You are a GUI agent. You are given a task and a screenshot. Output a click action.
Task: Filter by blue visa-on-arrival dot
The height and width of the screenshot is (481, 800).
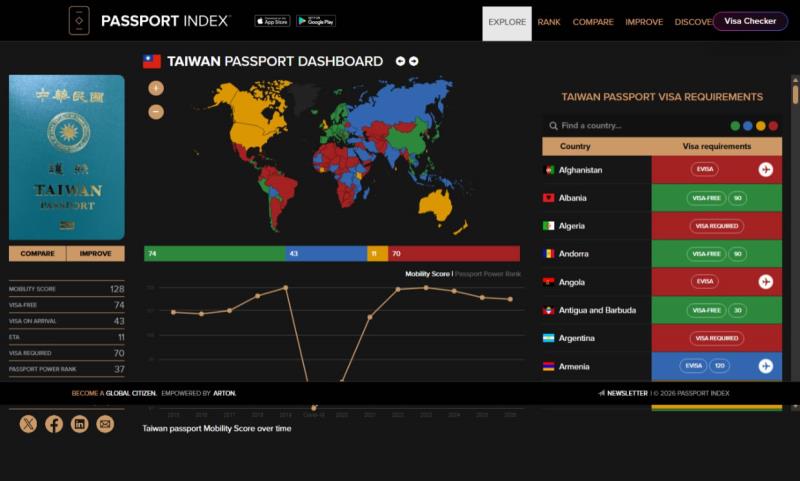pyautogui.click(x=748, y=126)
